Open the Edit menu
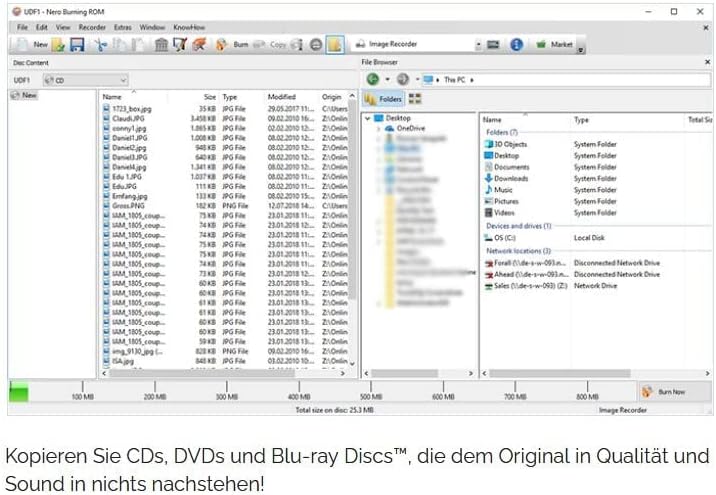The width and height of the screenshot is (716, 495). [42, 27]
